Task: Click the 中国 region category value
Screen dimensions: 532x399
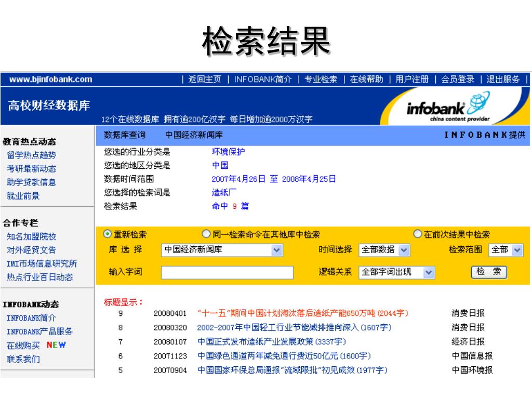Action: [x=220, y=165]
